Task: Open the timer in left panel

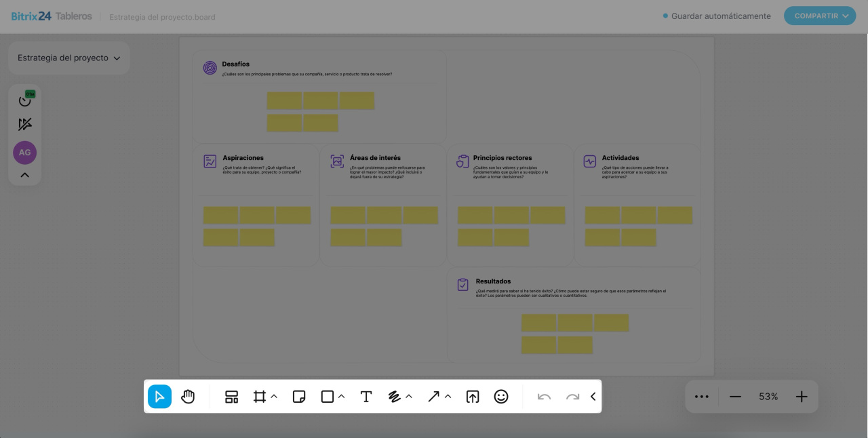Action: coord(25,100)
